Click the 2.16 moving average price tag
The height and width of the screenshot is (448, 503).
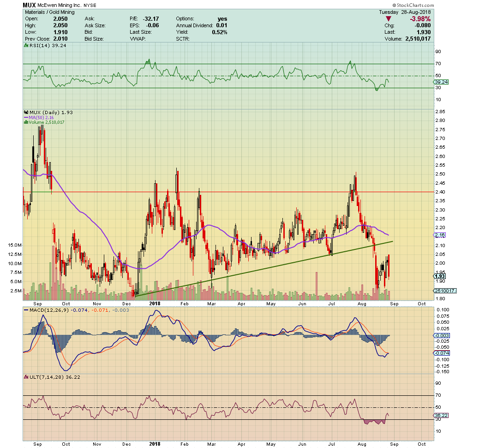tap(440, 235)
